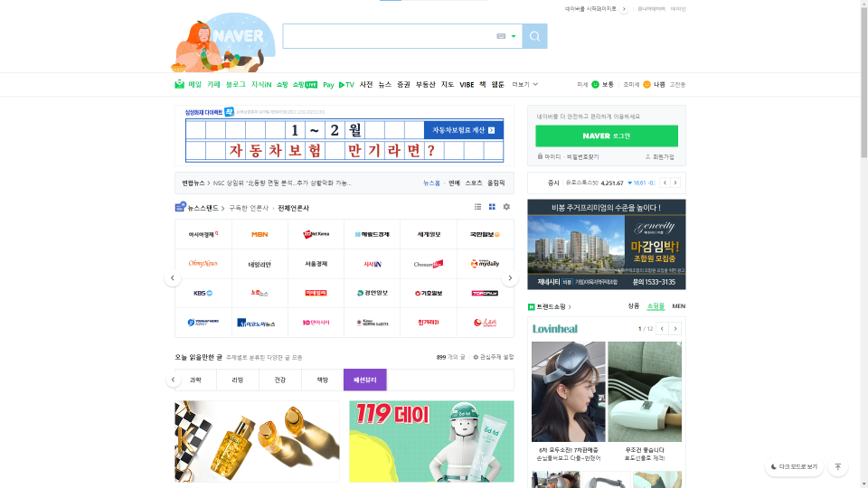Show previous Lovinheal shopping page
This screenshot has width=868, height=488.
(662, 329)
